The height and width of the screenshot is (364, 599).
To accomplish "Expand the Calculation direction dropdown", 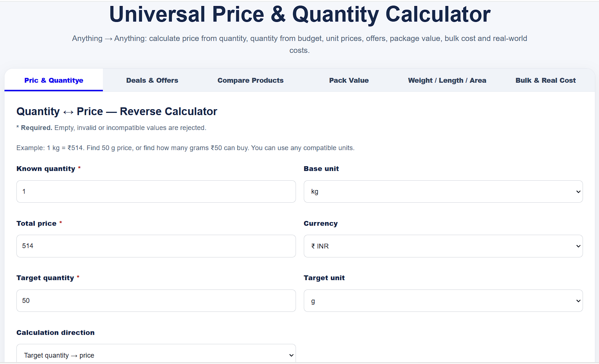I will point(156,354).
